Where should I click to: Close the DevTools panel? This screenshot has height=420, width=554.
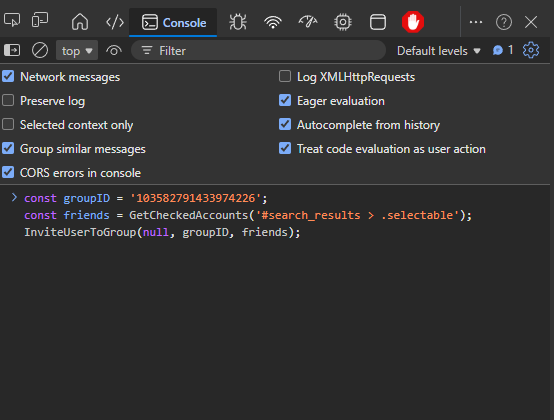point(531,22)
